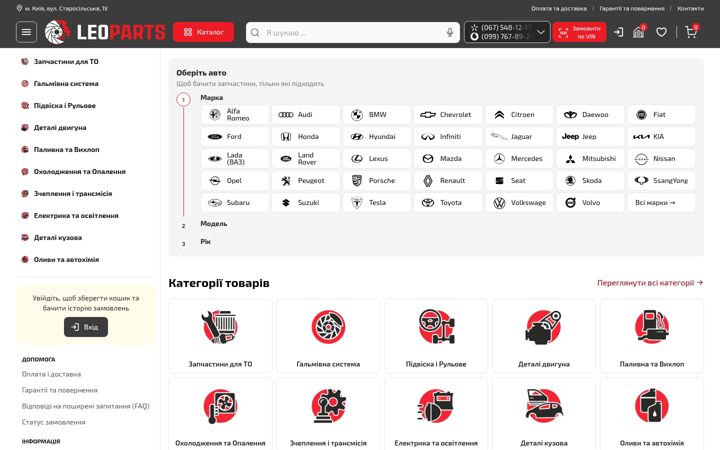The height and width of the screenshot is (450, 720).
Task: Click the login arrow icon in header
Action: click(x=619, y=32)
